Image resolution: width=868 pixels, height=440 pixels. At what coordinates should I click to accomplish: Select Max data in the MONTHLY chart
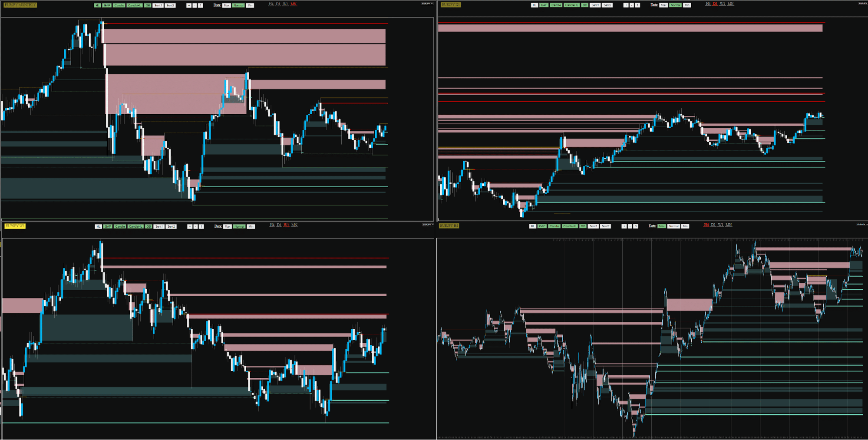pyautogui.click(x=226, y=5)
